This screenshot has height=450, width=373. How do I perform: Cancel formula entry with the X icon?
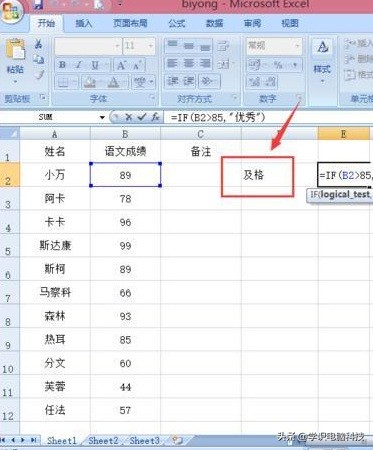[x=129, y=117]
